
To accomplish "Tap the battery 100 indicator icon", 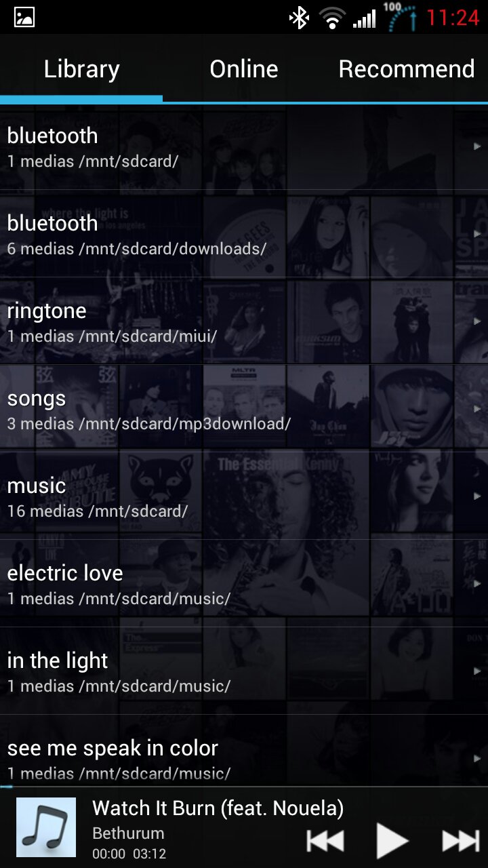I will click(401, 17).
